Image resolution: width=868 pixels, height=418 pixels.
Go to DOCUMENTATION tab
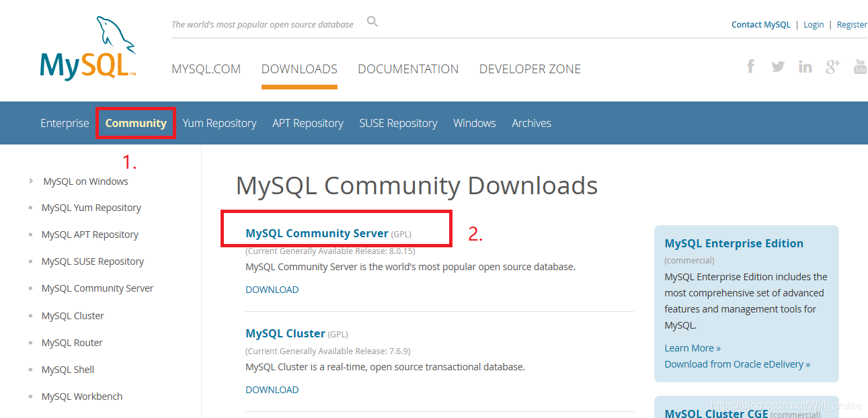pos(408,69)
